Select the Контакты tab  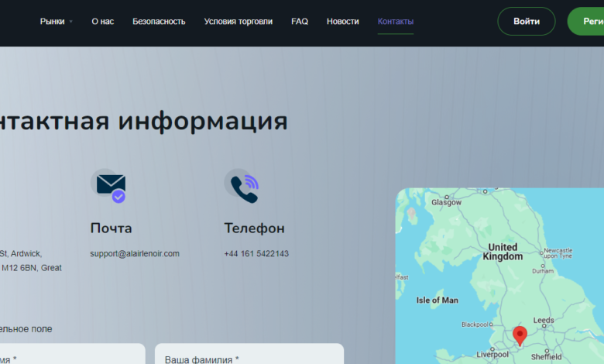coord(396,22)
